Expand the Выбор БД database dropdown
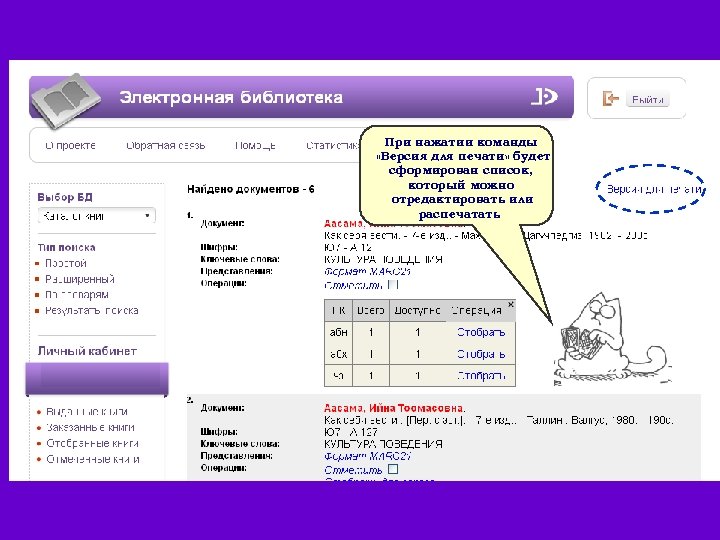 [x=97, y=216]
